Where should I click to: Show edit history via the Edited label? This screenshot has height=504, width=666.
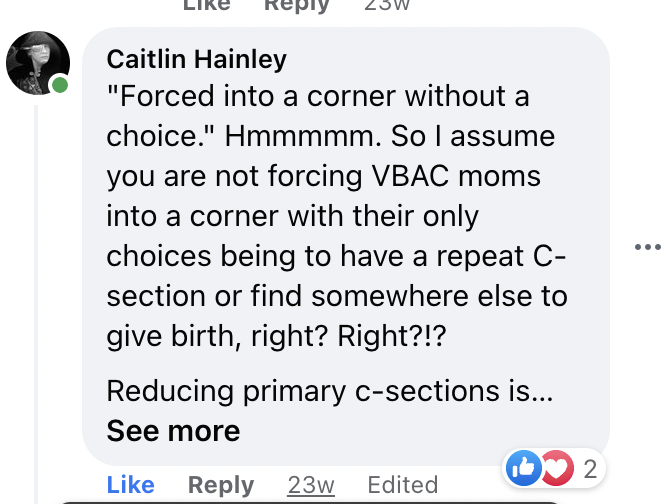403,484
